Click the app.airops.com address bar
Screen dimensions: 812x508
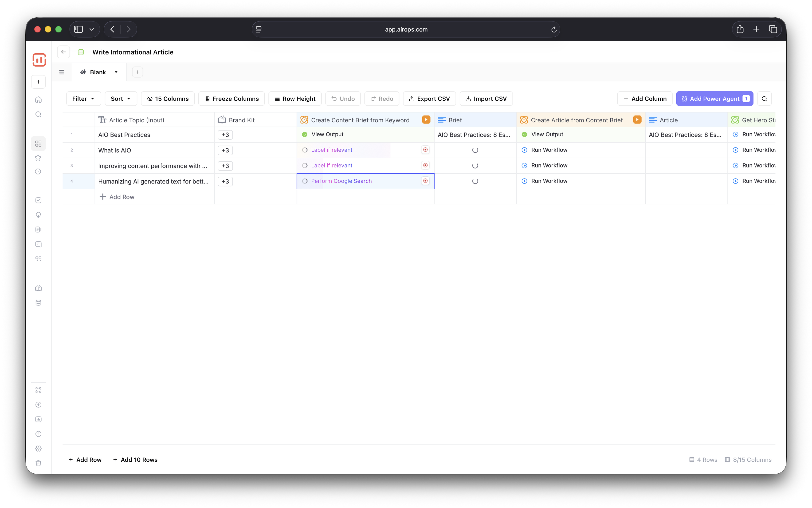click(405, 29)
